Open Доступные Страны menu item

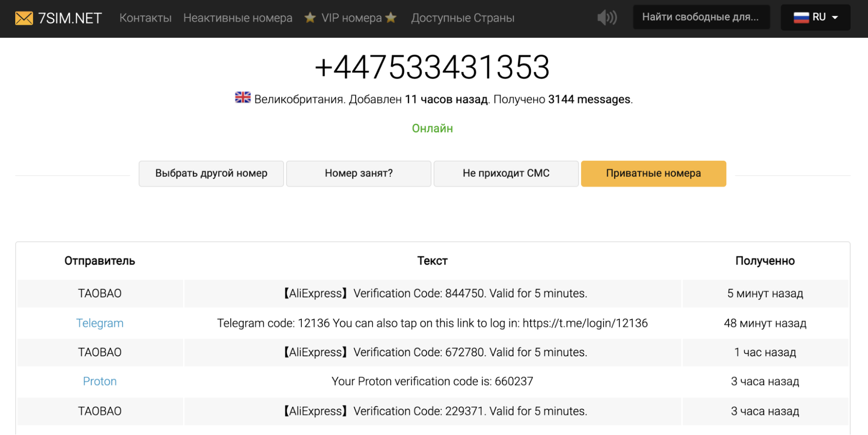463,18
